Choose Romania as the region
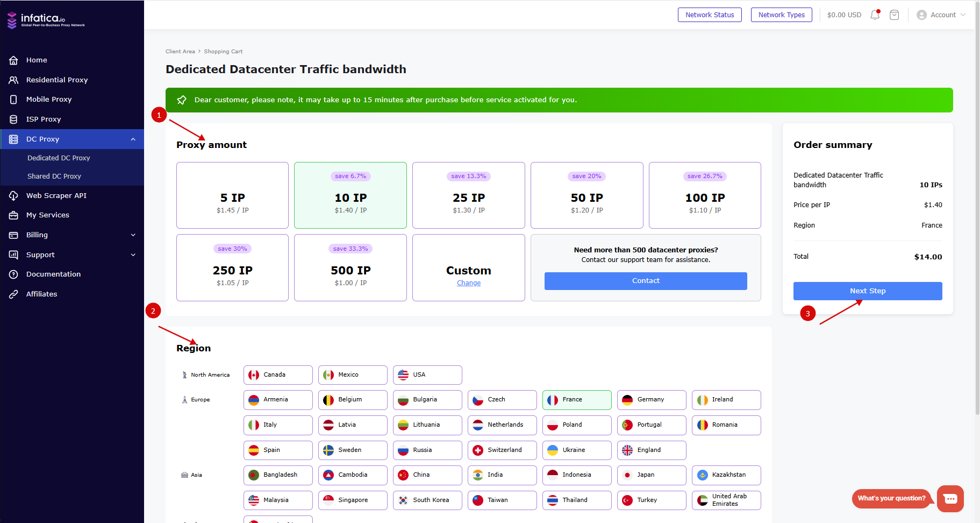This screenshot has width=980, height=523. pos(726,425)
